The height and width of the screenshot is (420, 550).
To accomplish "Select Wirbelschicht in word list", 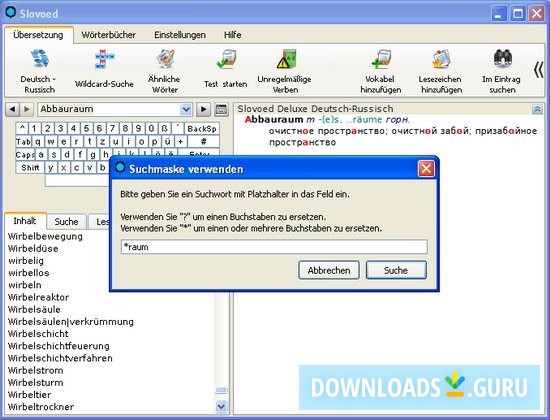I will click(x=38, y=334).
